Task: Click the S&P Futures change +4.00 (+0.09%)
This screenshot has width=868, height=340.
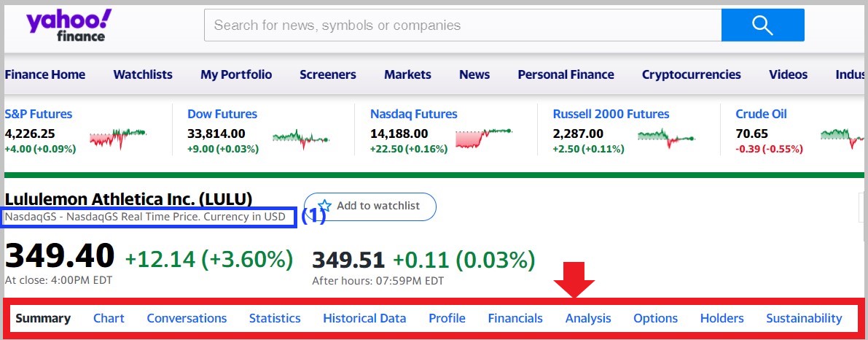Action: [40, 149]
